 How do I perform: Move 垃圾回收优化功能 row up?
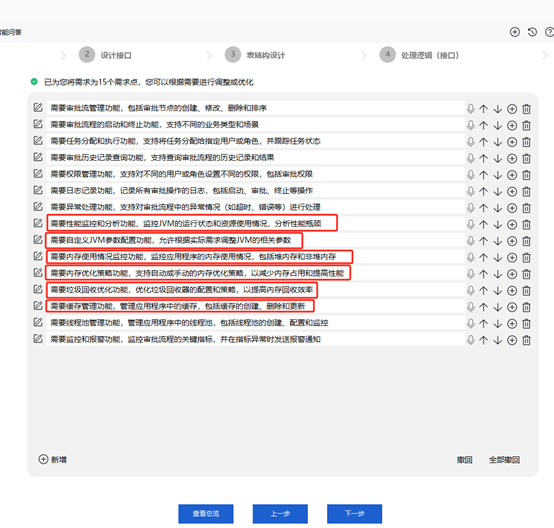point(483,291)
